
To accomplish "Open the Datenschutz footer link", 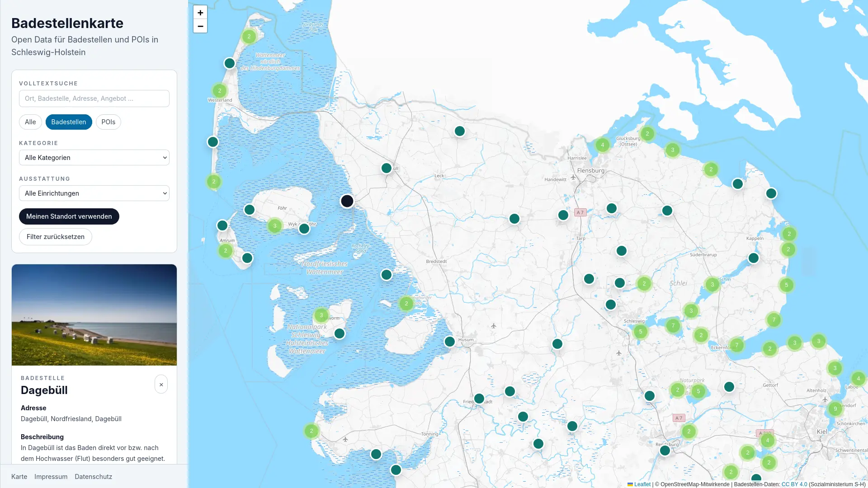I will (x=93, y=477).
